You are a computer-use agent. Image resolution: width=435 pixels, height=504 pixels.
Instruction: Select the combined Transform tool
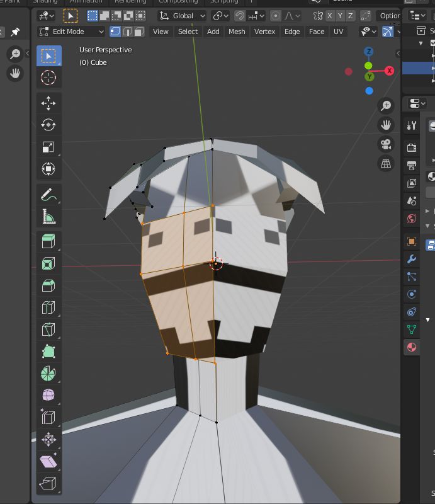tap(48, 169)
